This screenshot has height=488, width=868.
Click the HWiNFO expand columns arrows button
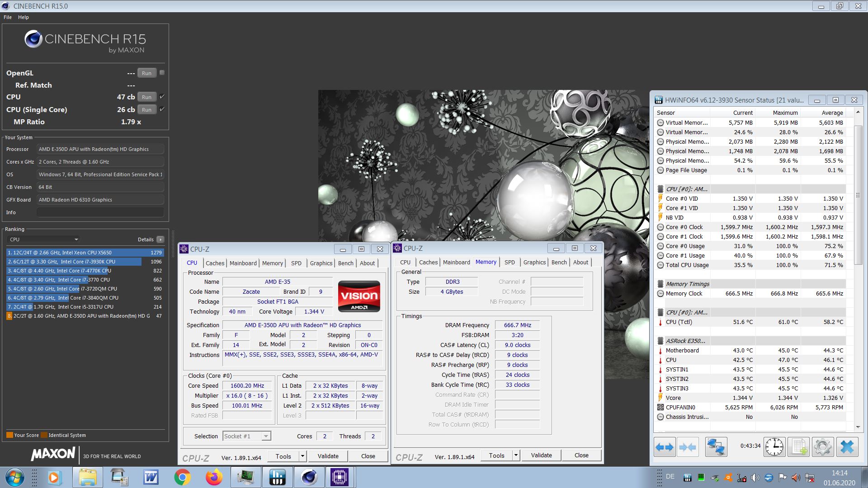pyautogui.click(x=665, y=447)
